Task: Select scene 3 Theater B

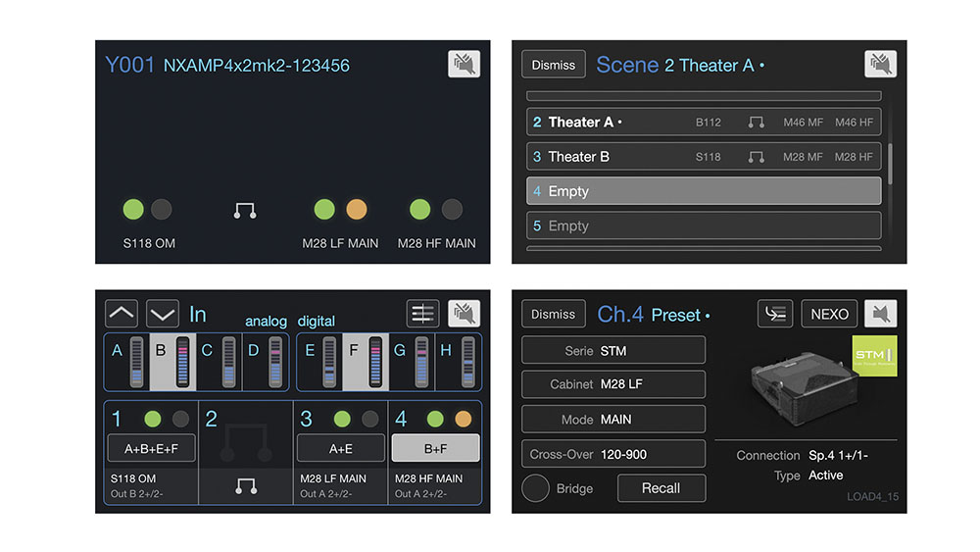Action: pos(704,156)
